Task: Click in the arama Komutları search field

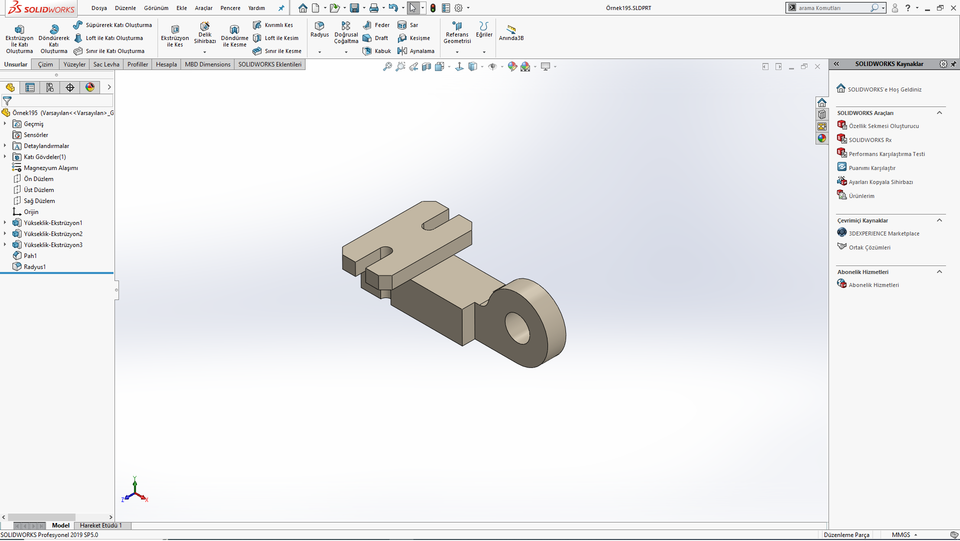Action: 833,8
